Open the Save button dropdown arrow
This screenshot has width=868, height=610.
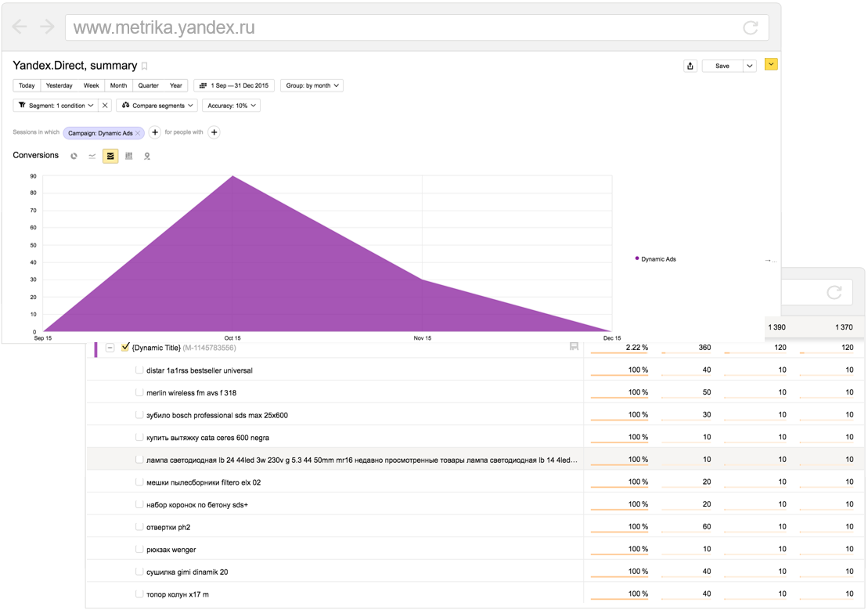[750, 66]
